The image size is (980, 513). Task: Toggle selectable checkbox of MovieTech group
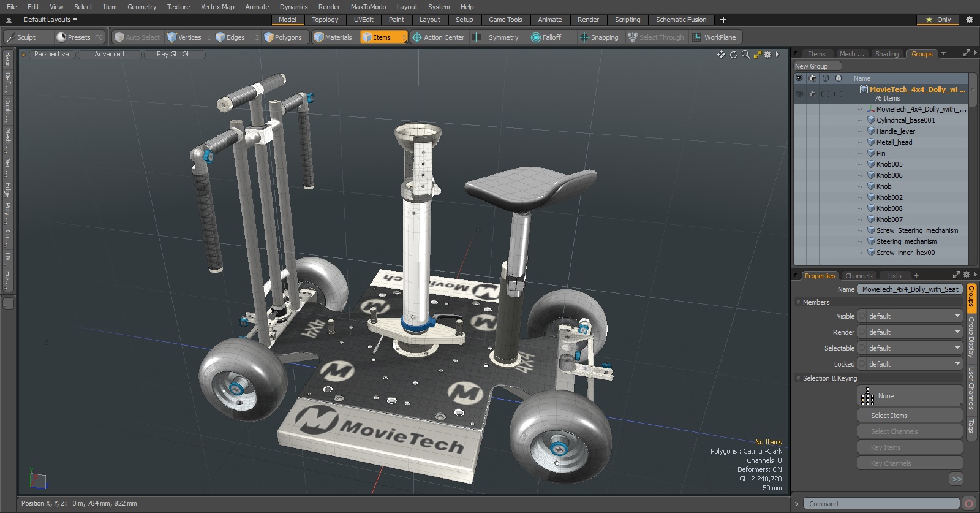click(826, 94)
